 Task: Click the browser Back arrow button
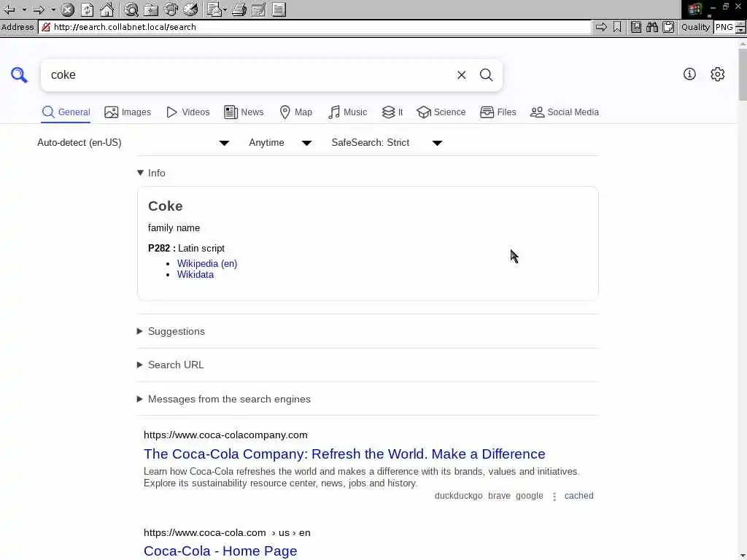tap(9, 9)
